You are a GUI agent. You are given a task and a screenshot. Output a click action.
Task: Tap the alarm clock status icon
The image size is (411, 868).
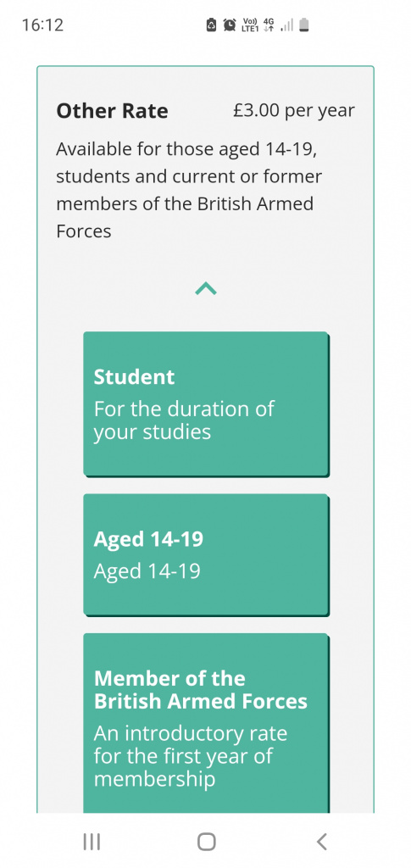click(x=229, y=25)
